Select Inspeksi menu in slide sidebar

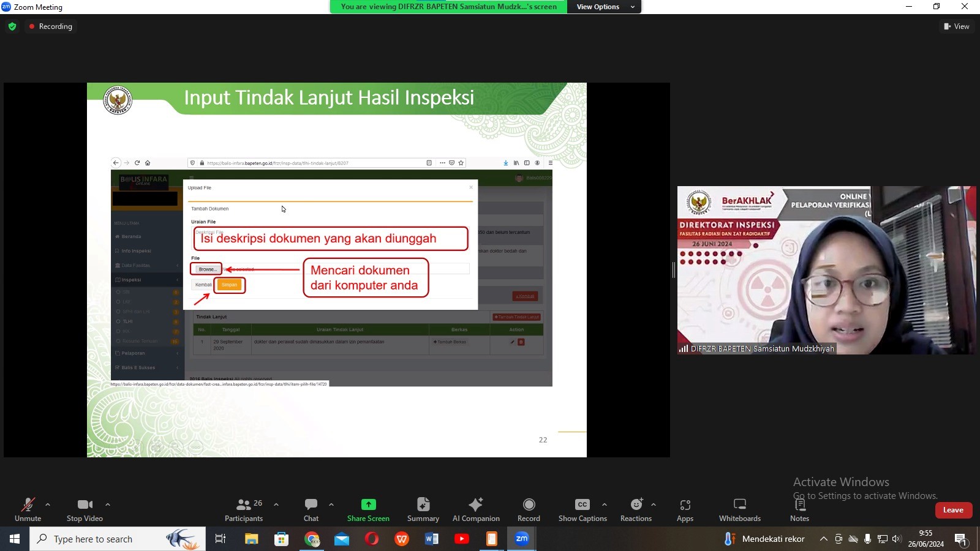(x=147, y=280)
